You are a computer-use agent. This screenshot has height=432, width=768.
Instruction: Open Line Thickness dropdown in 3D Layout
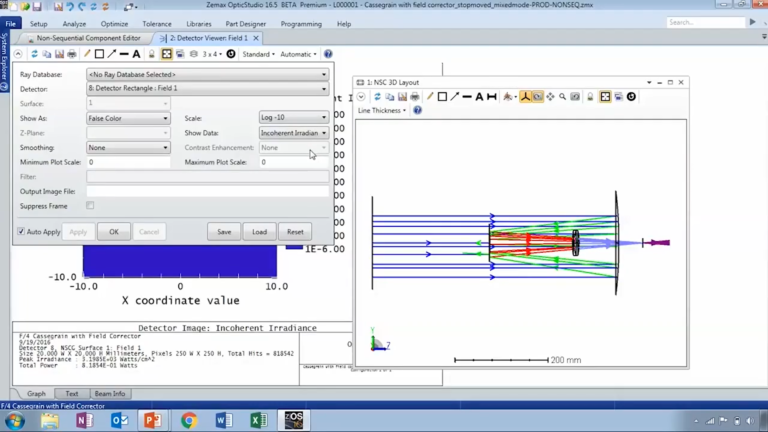[x=382, y=110]
